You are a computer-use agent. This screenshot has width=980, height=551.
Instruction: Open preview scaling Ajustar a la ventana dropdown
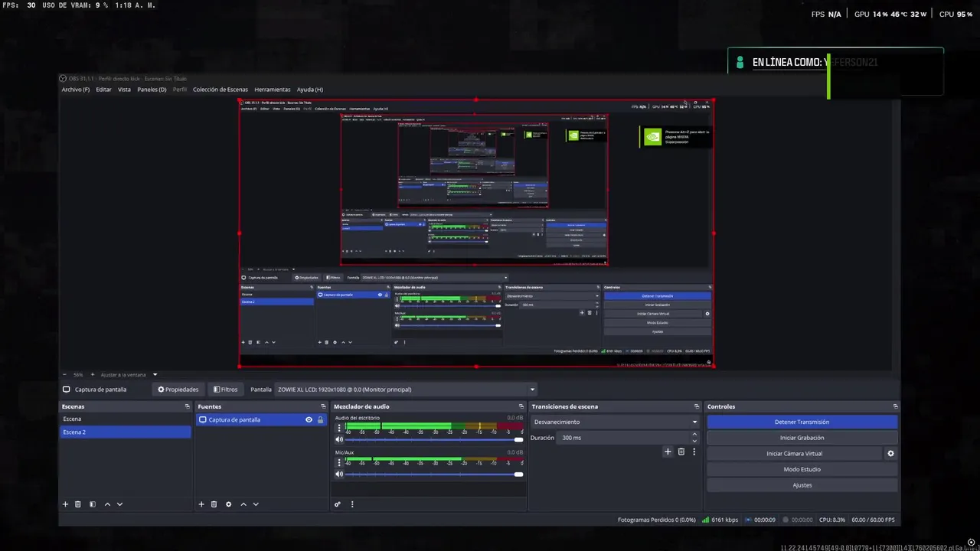(x=129, y=375)
